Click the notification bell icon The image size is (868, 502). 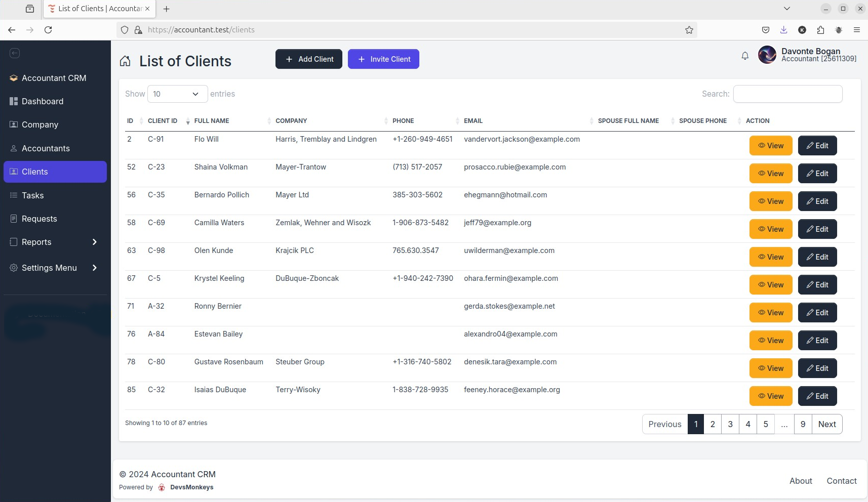click(745, 56)
